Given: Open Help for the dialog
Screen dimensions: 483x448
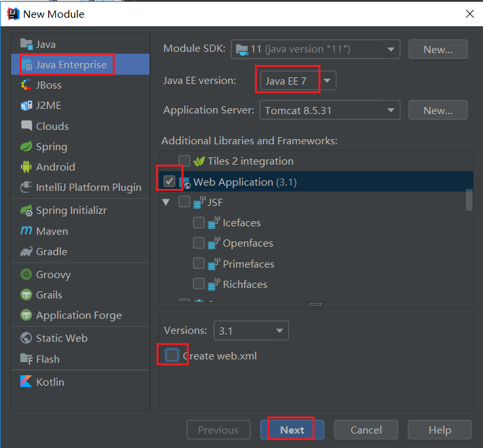Looking at the screenshot, I should tap(440, 430).
